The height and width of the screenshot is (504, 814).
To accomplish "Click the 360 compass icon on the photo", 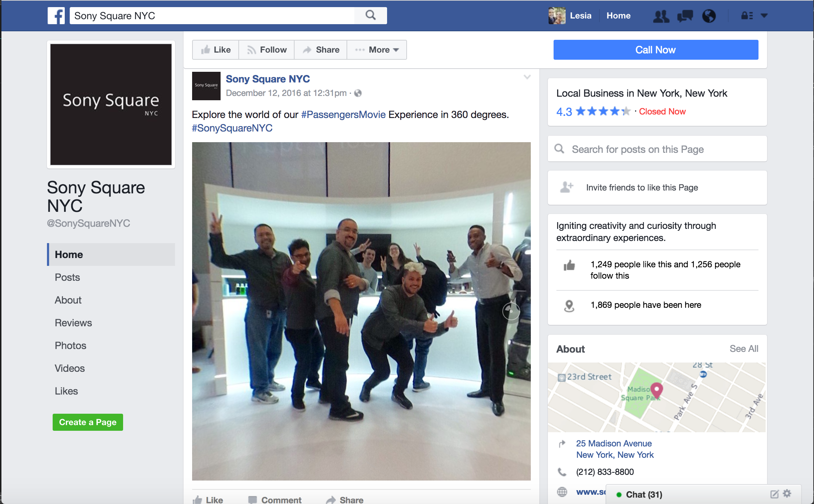I will coord(511,311).
